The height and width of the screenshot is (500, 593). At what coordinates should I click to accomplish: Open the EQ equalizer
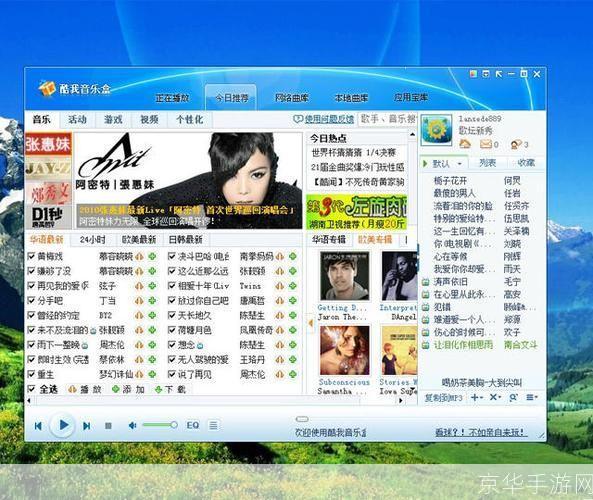[192, 425]
